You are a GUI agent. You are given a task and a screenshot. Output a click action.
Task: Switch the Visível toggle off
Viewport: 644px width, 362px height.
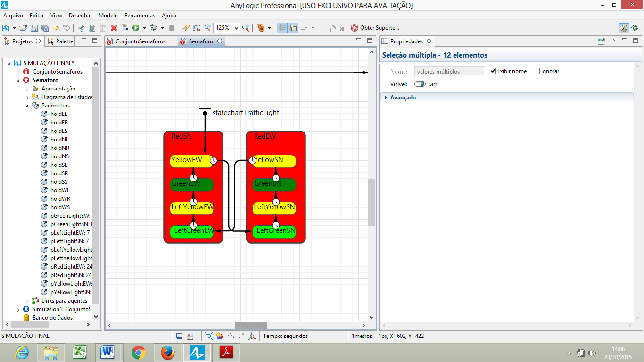(x=420, y=83)
